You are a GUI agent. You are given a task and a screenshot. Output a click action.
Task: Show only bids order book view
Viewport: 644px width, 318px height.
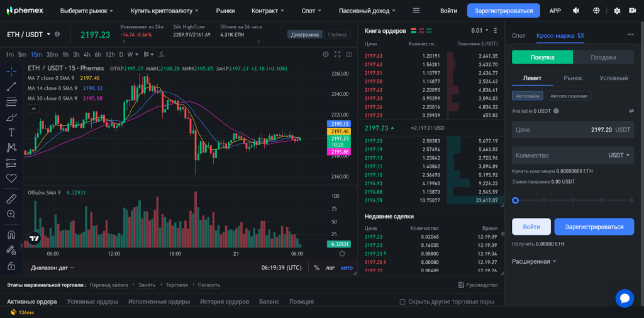click(x=429, y=30)
